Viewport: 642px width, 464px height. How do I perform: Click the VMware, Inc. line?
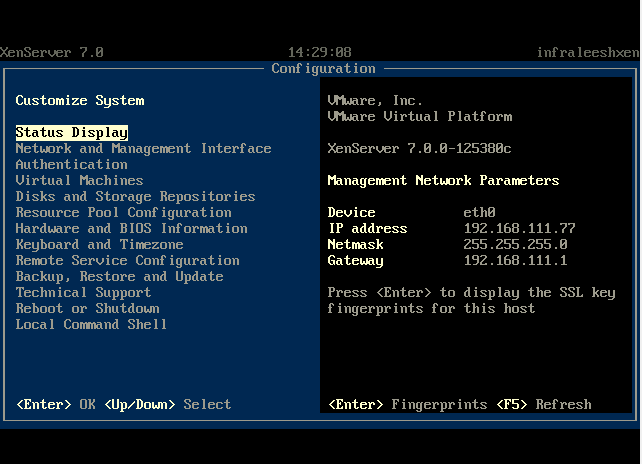(x=375, y=101)
